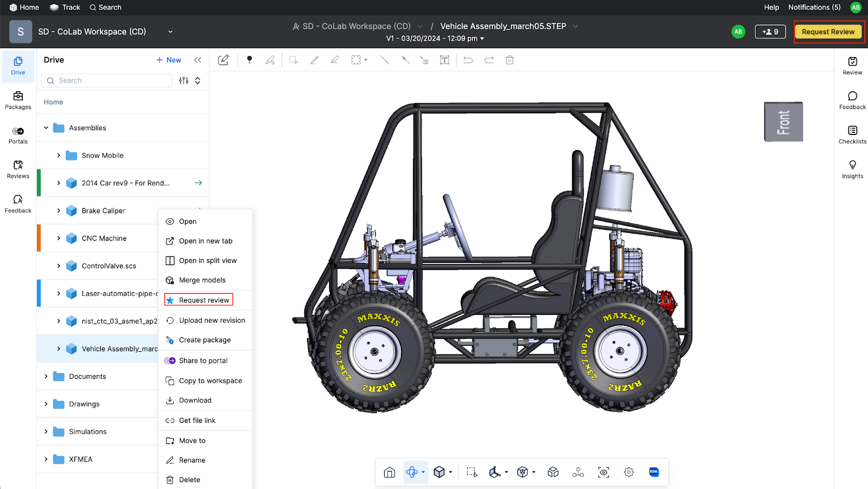Open Feedback panel on right sidebar
This screenshot has width=868, height=489.
(852, 100)
